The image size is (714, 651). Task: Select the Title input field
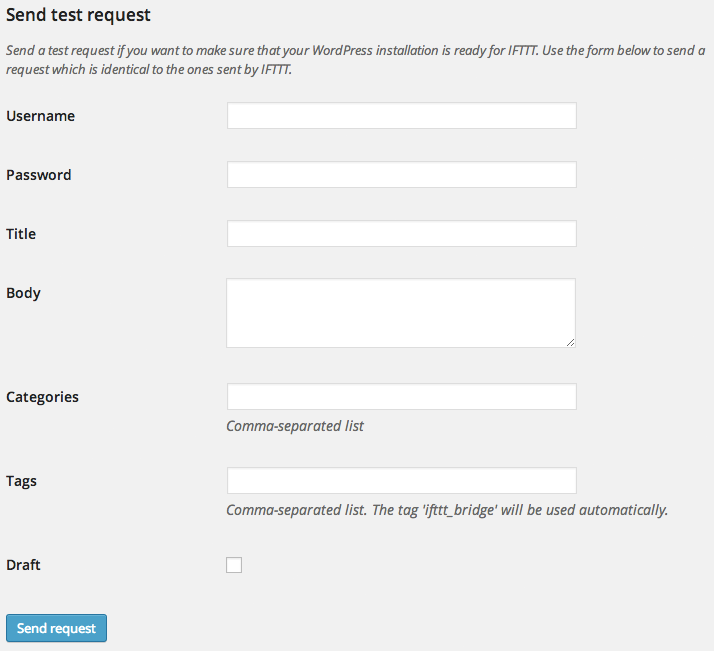(x=401, y=234)
